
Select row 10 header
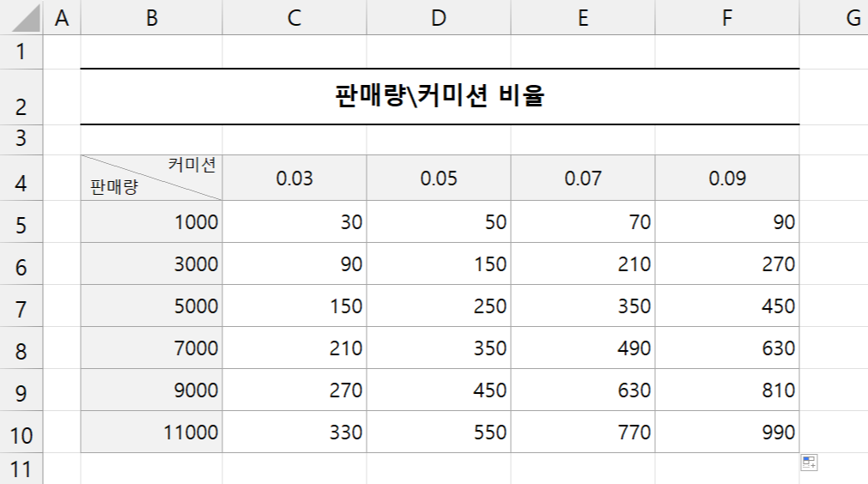21,432
